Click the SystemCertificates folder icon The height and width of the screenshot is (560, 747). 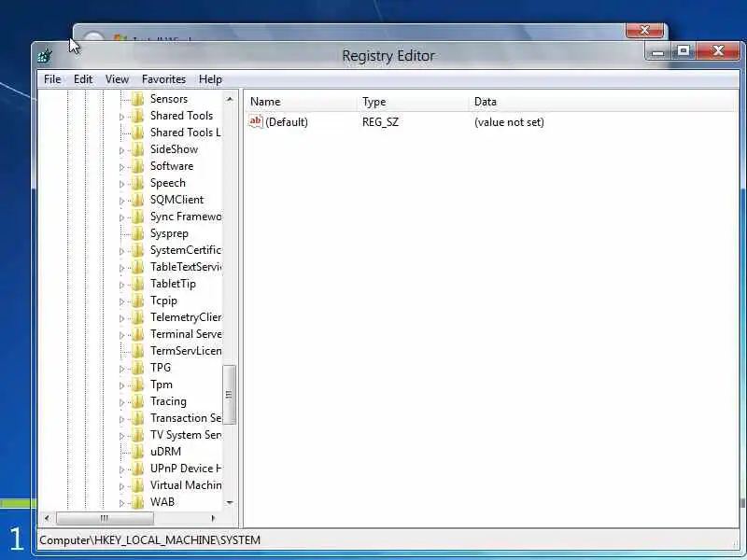coord(137,250)
